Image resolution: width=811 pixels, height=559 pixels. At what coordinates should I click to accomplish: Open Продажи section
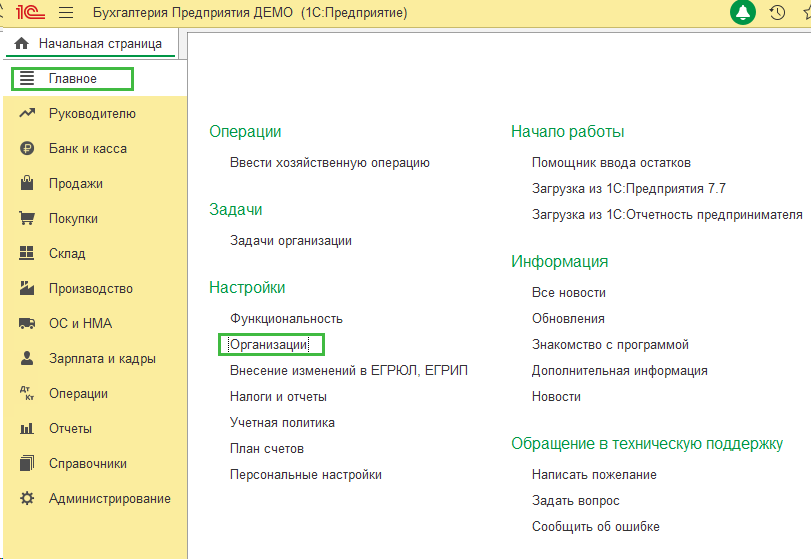tap(95, 184)
